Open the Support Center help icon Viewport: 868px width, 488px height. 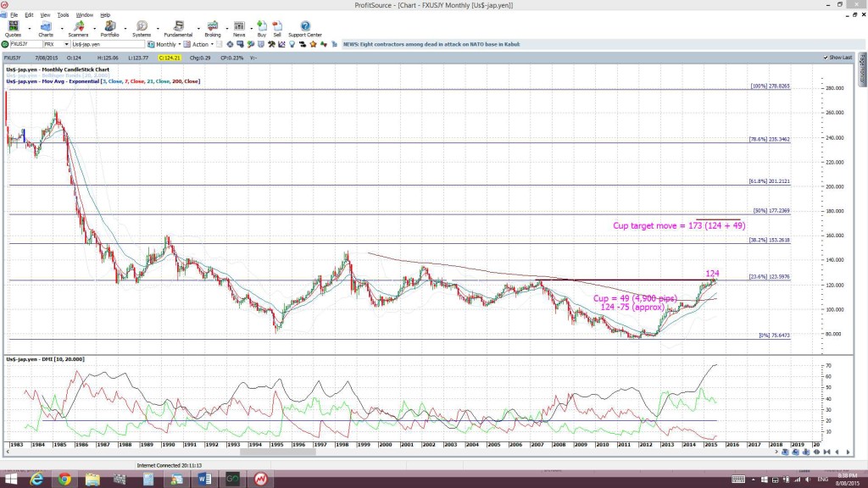[305, 29]
